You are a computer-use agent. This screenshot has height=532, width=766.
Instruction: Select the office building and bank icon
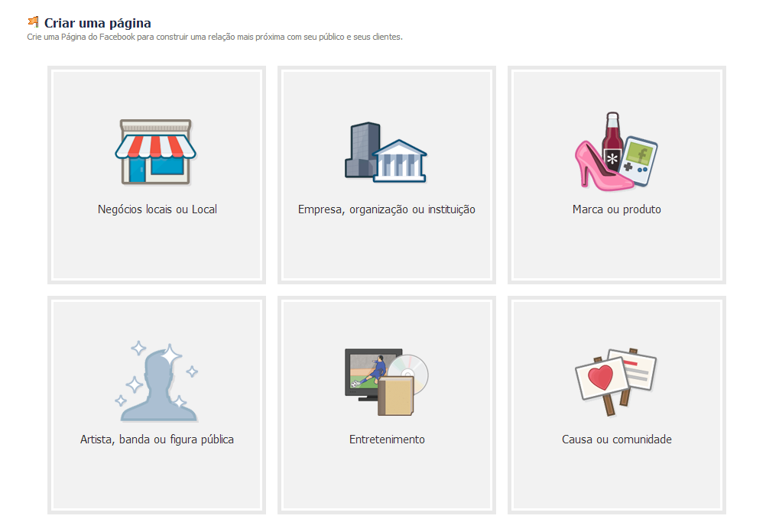click(x=386, y=152)
